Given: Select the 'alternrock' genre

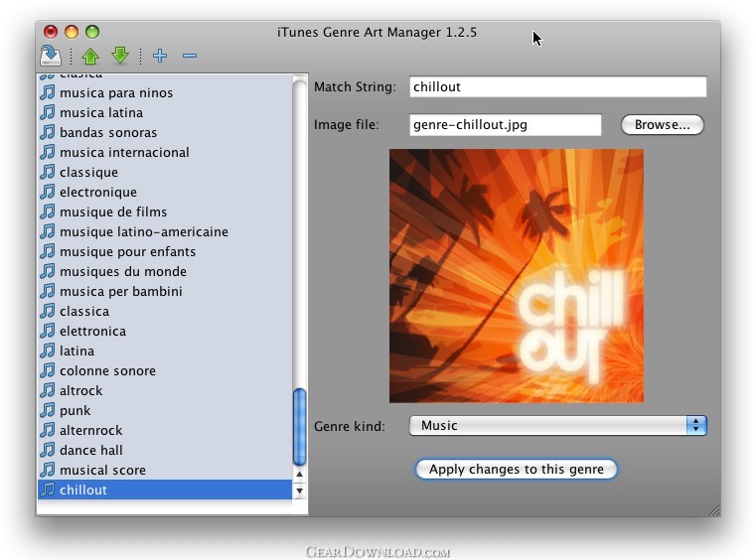Looking at the screenshot, I should pos(165,430).
